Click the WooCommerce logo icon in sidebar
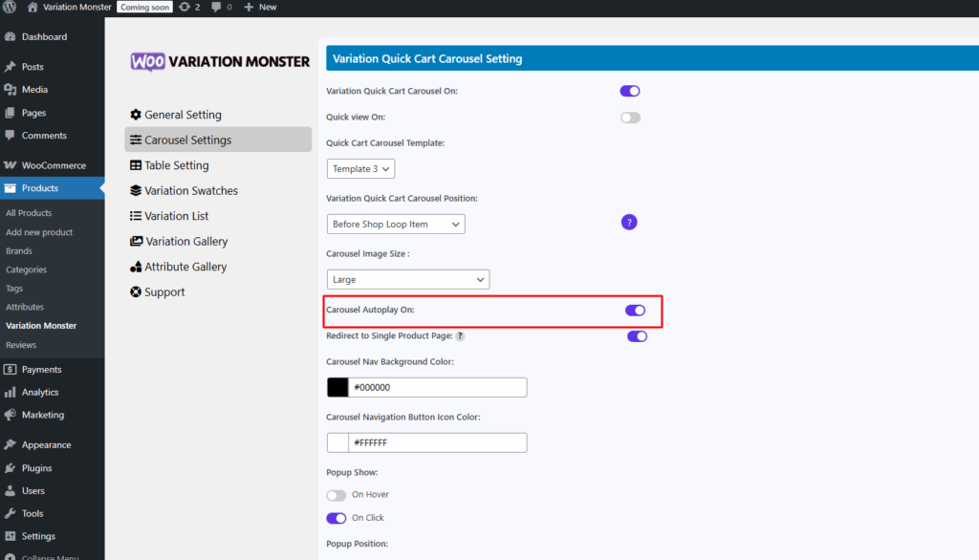The image size is (979, 560). point(10,165)
